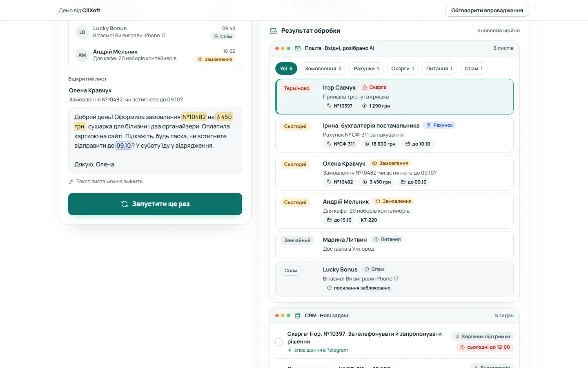Open the Ігор Савчук Терміново result card

click(x=394, y=96)
